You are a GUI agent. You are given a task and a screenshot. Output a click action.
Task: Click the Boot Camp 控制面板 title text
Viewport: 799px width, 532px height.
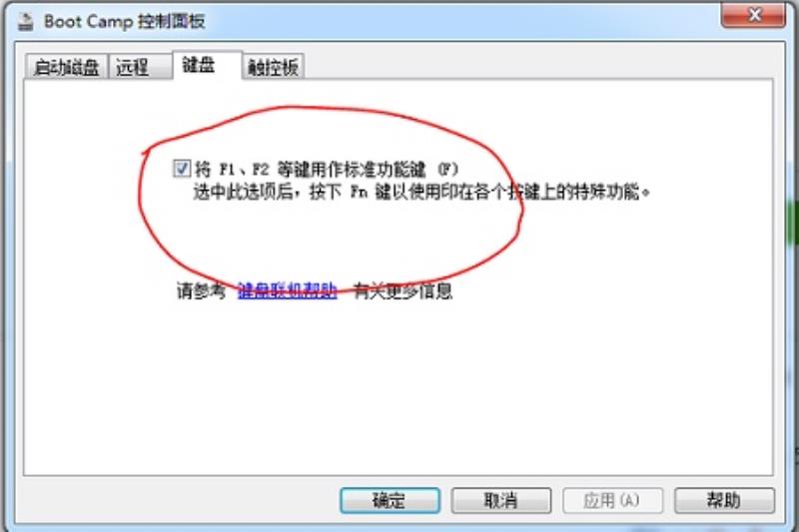(124, 21)
